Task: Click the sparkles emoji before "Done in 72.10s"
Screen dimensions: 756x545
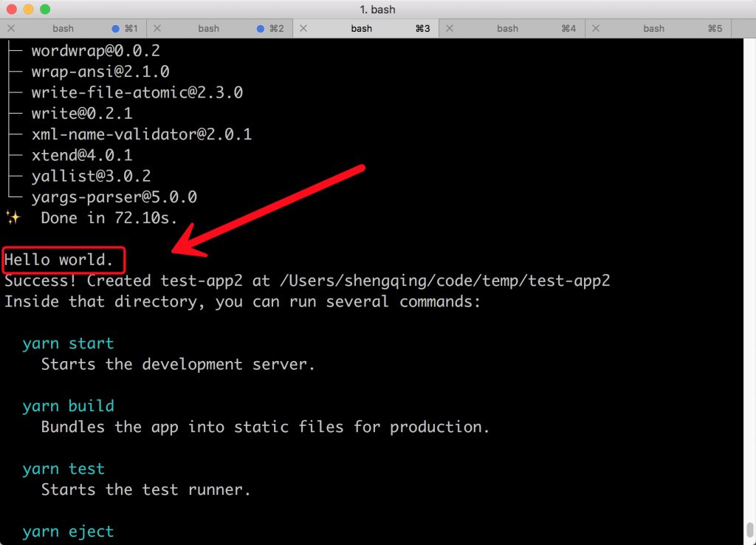Action: [13, 218]
